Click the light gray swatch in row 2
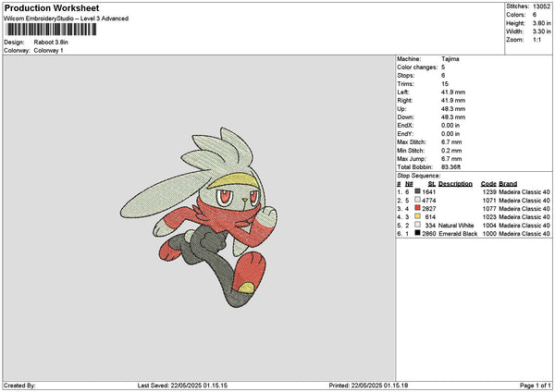This screenshot has width=555, height=392. (x=418, y=200)
